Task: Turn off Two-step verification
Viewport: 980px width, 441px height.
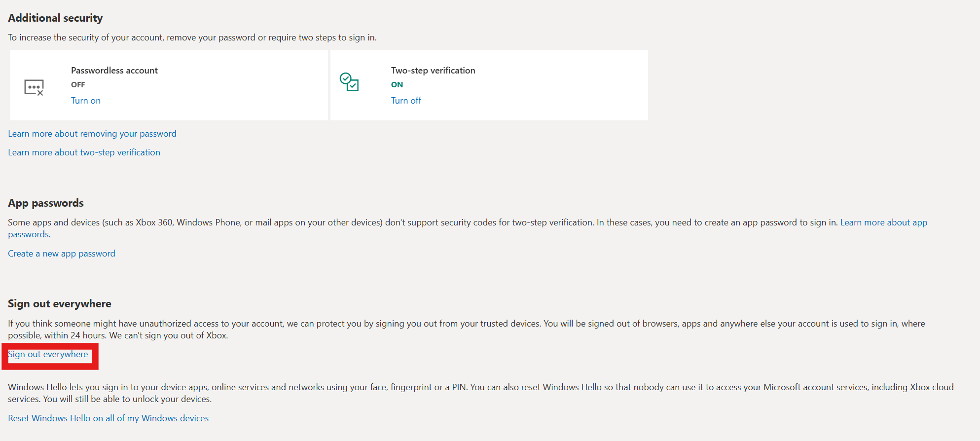Action: 406,101
